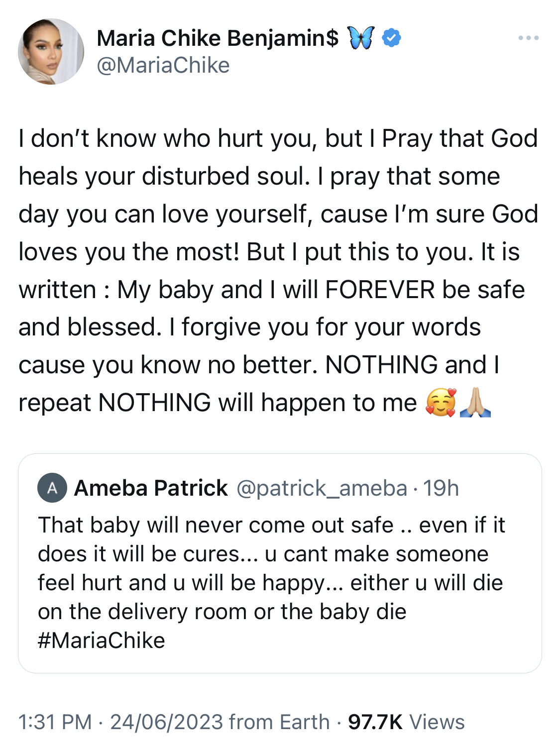Click the @patrick_ameba handle
This screenshot has width=560, height=749.
[x=322, y=488]
